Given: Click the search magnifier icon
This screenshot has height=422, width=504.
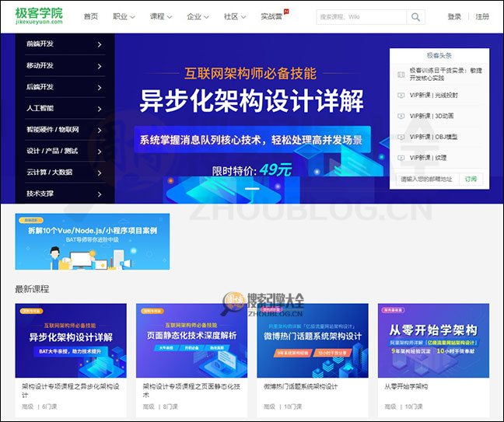Looking at the screenshot, I should 415,17.
